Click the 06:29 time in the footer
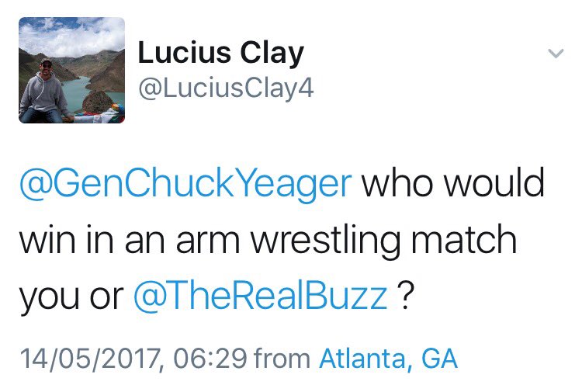The width and height of the screenshot is (582, 392). (210, 359)
